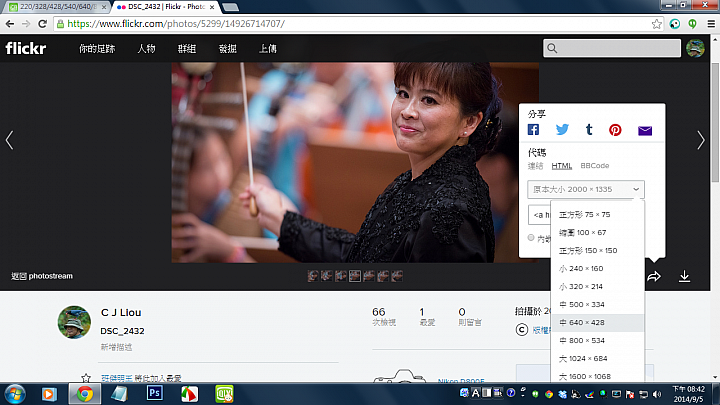Image resolution: width=720 pixels, height=405 pixels.
Task: Click the copyright rights link
Action: 542,330
